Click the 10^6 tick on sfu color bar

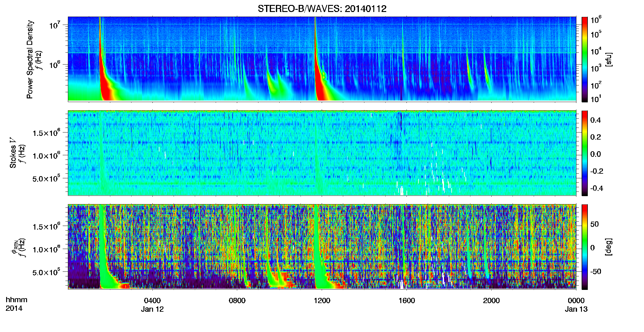[596, 20]
